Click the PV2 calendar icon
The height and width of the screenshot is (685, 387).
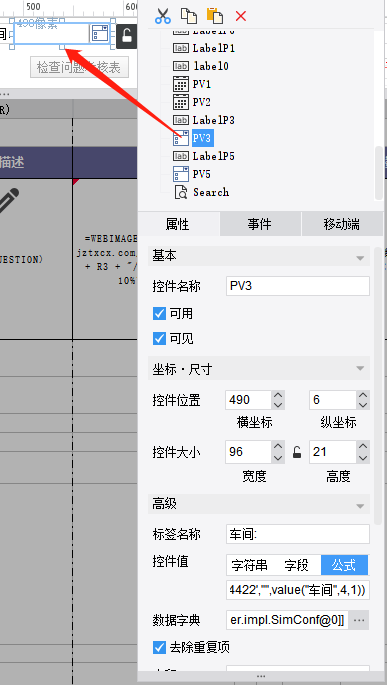[x=180, y=101]
